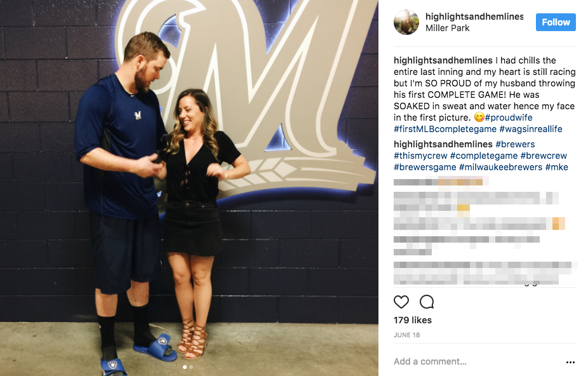Open comments with the speech bubble icon

427,302
